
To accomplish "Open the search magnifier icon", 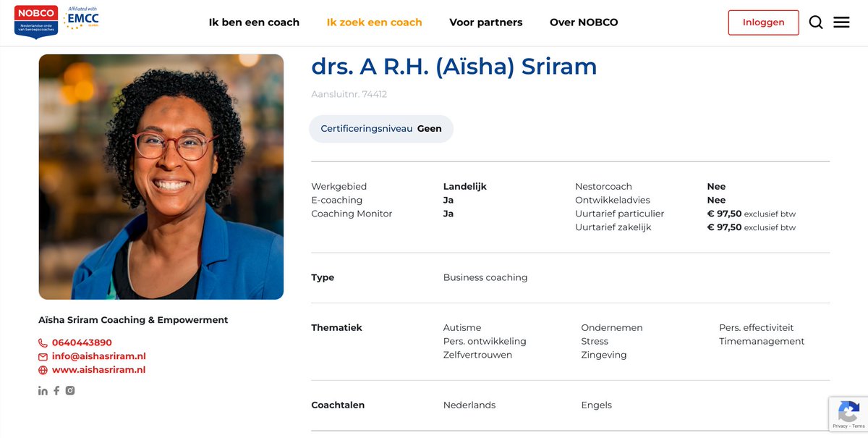I will (x=816, y=22).
